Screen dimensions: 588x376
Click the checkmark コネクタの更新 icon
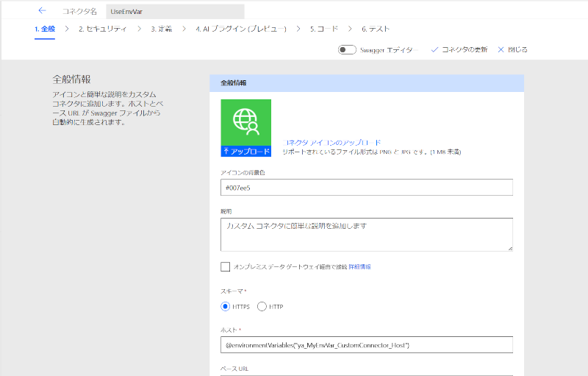coord(434,49)
